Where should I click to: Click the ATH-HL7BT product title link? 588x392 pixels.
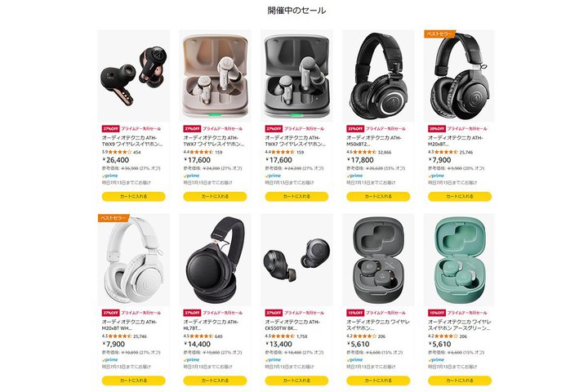coord(211,325)
